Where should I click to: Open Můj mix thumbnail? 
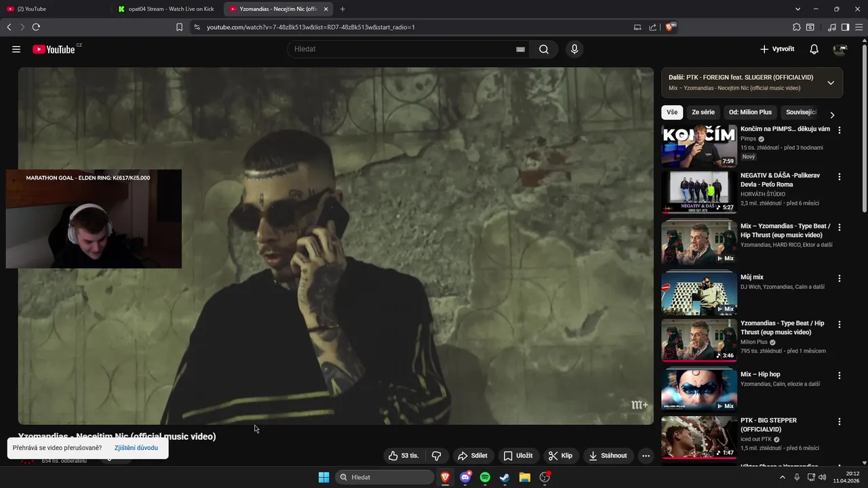[699, 294]
